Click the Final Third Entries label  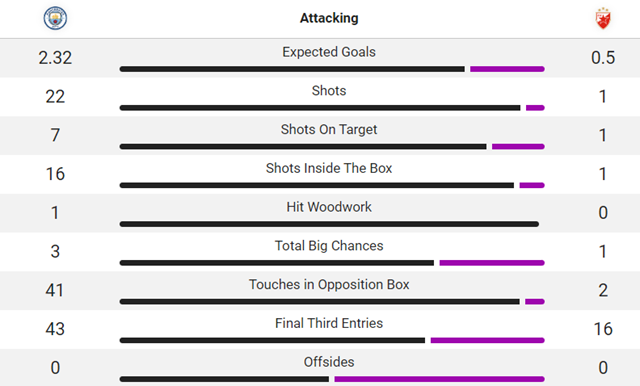click(x=329, y=323)
